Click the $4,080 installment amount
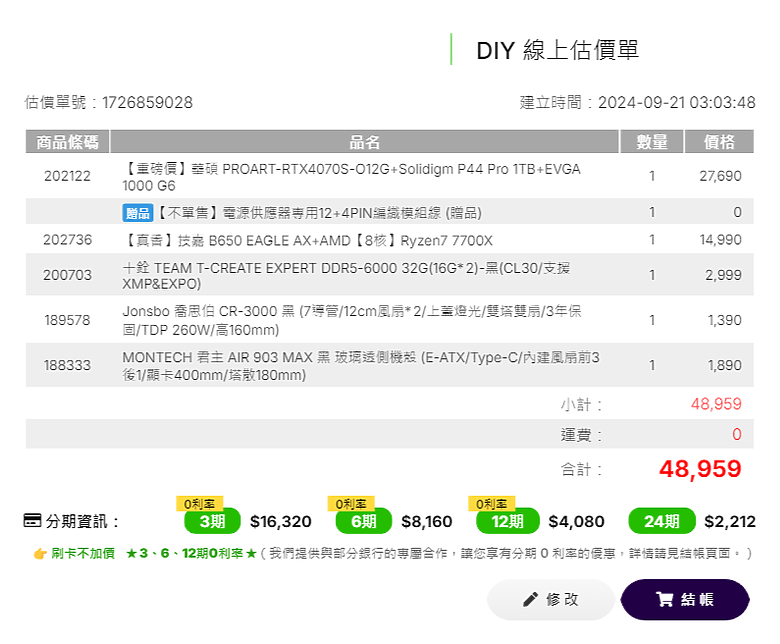This screenshot has height=644, width=780. 576,522
